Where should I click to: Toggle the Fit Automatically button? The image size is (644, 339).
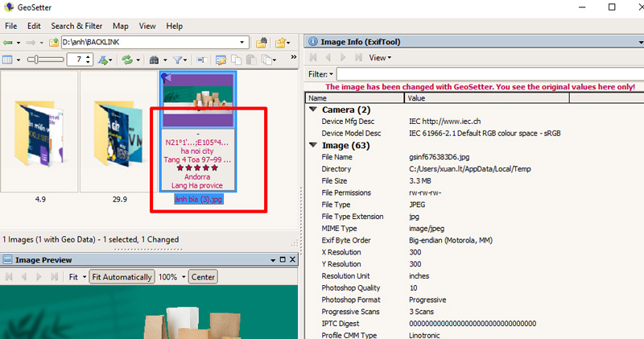121,277
